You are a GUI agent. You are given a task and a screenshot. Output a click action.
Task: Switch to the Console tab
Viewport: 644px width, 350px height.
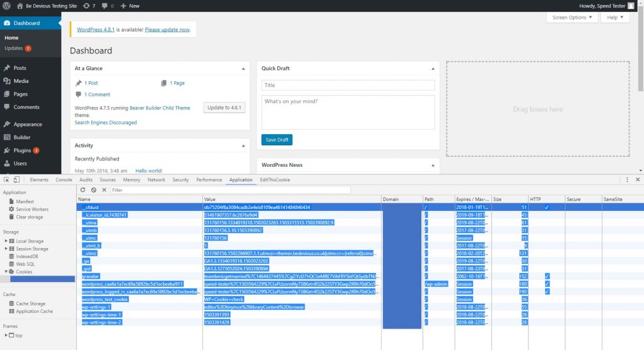pos(64,180)
